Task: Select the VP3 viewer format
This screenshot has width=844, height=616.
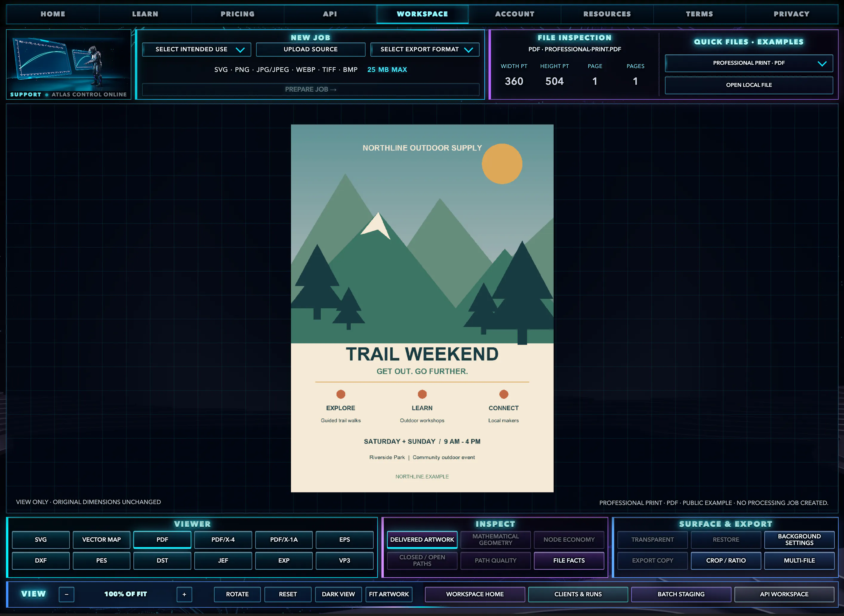Action: click(344, 560)
